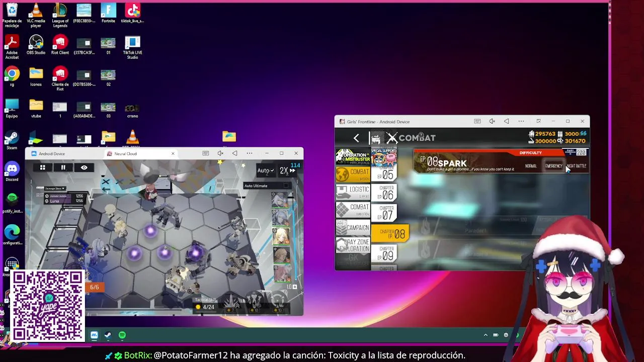Open the Combat Simulation menu
Image resolution: width=644 pixels, height=362 pixels.
point(353,209)
